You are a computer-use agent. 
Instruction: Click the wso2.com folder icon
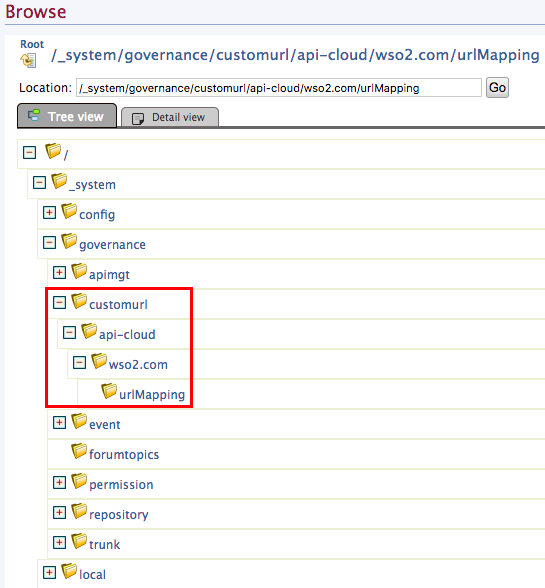tap(99, 361)
